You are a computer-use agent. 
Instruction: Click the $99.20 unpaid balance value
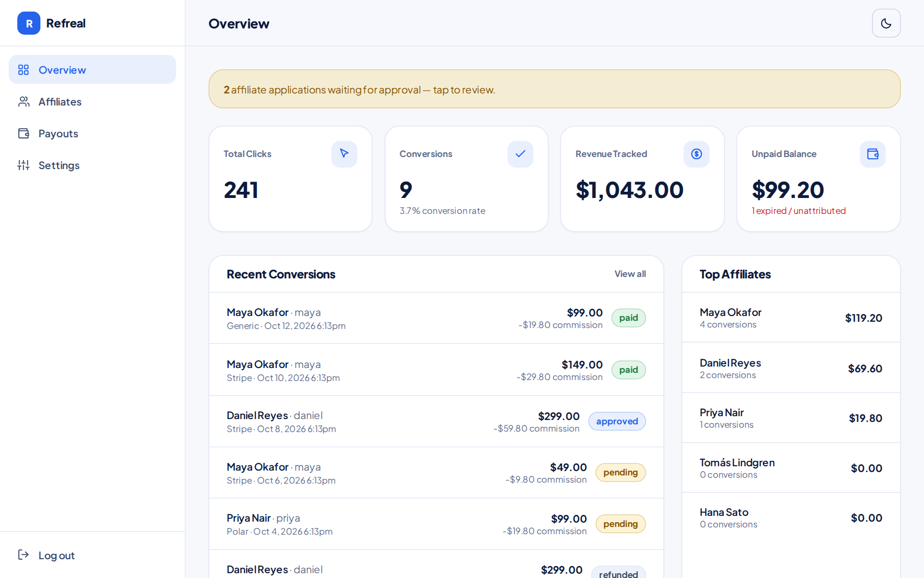pos(788,190)
